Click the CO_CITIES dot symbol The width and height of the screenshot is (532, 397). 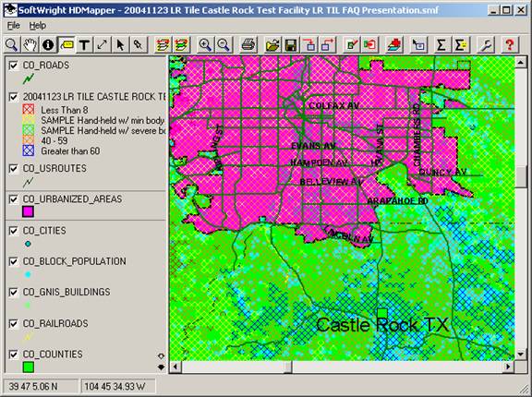click(x=28, y=244)
